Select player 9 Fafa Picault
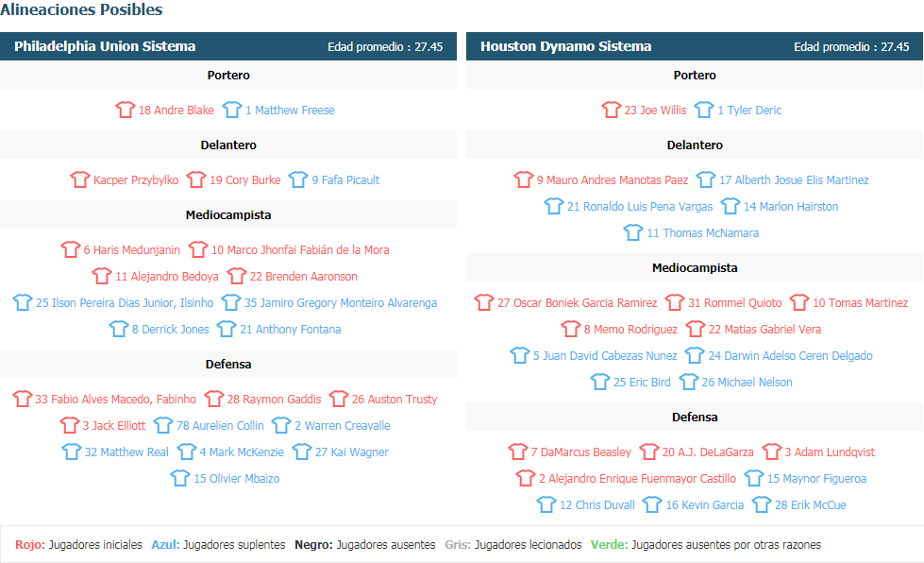 [346, 179]
